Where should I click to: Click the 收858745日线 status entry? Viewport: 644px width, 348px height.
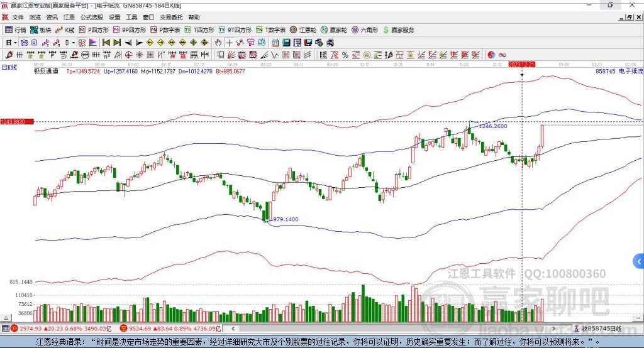point(598,329)
